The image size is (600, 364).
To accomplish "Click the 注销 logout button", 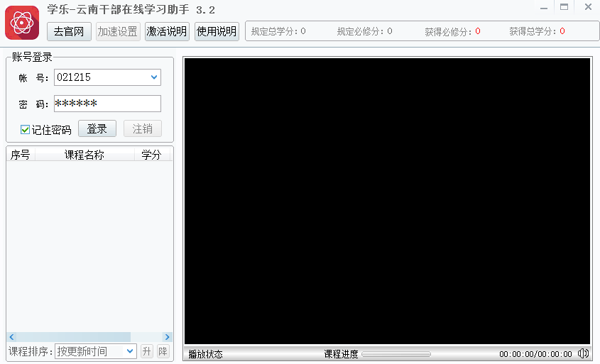I will [142, 128].
